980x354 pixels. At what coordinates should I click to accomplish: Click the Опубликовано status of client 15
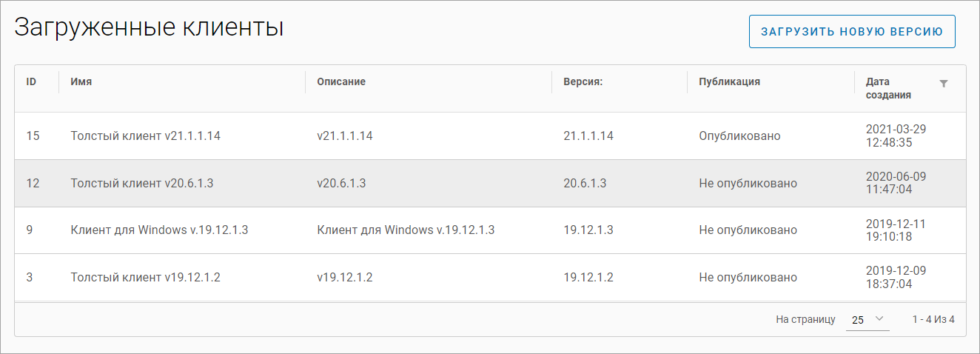[x=739, y=136]
